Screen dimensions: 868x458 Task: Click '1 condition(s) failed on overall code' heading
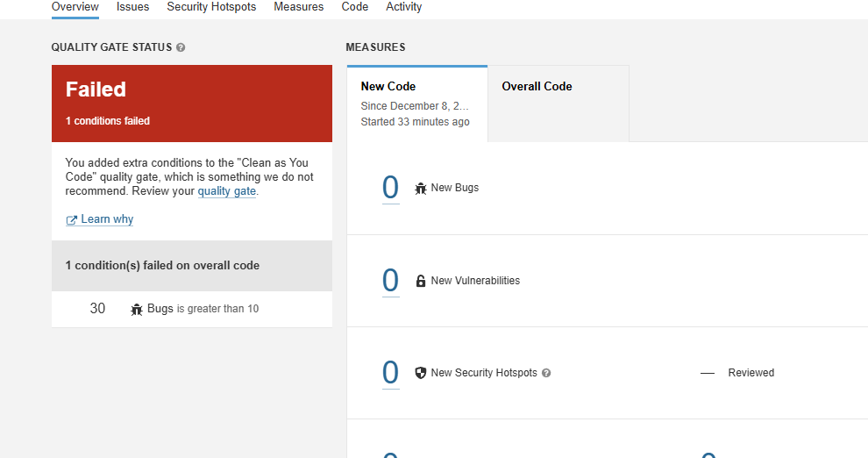click(x=162, y=265)
